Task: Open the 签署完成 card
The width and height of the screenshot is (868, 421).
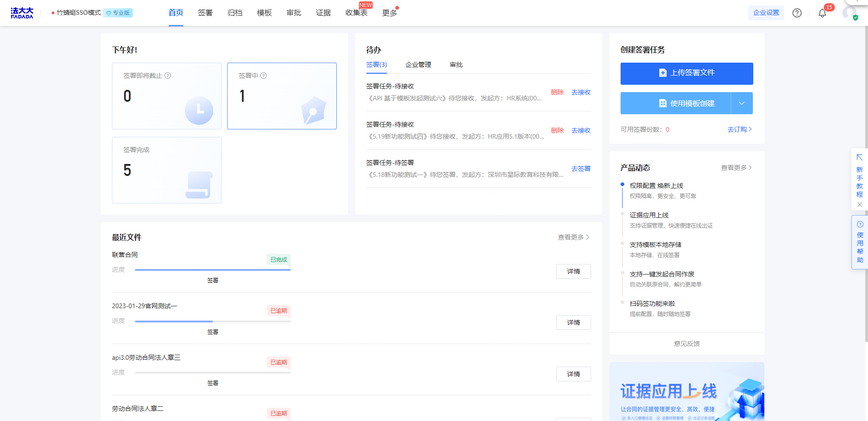Action: click(x=167, y=170)
